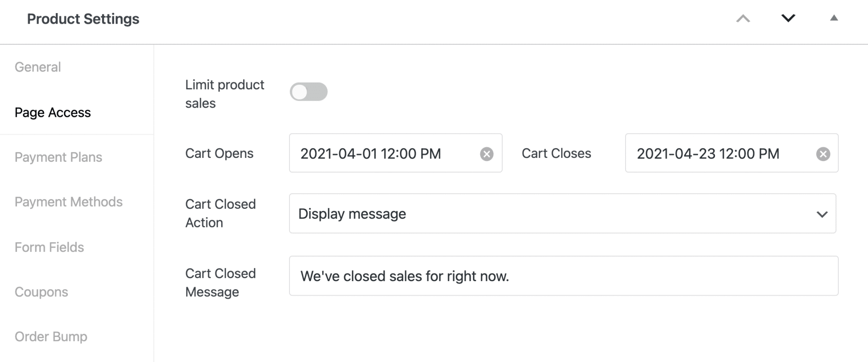Go to the General settings section
This screenshot has height=362, width=868.
point(38,67)
